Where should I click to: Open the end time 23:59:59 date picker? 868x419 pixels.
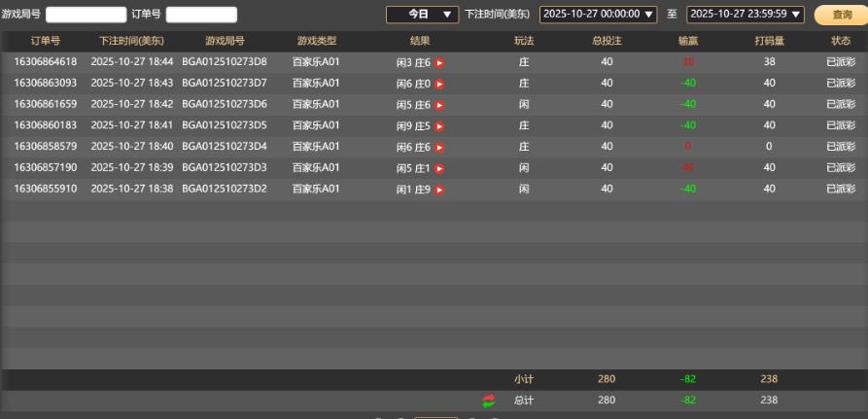click(x=746, y=15)
